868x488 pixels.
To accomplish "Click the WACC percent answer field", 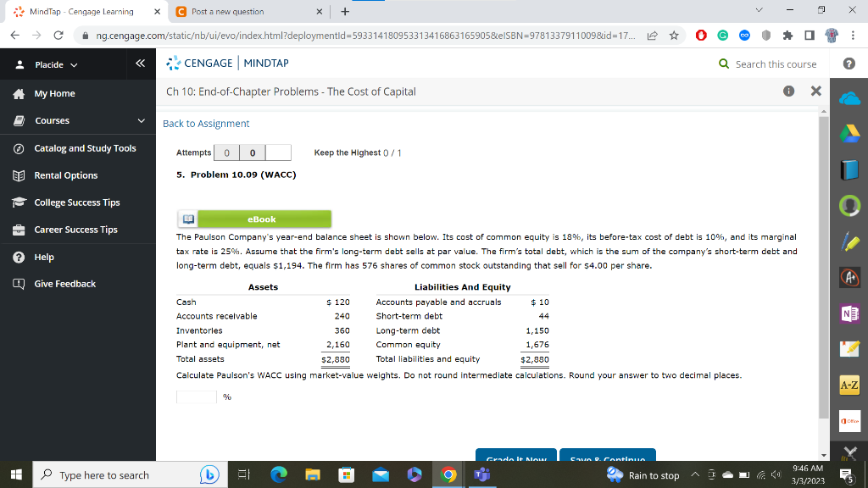I will pos(197,396).
